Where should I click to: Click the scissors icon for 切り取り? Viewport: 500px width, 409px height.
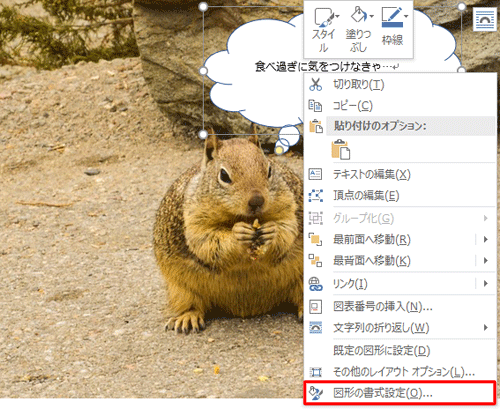coord(315,84)
